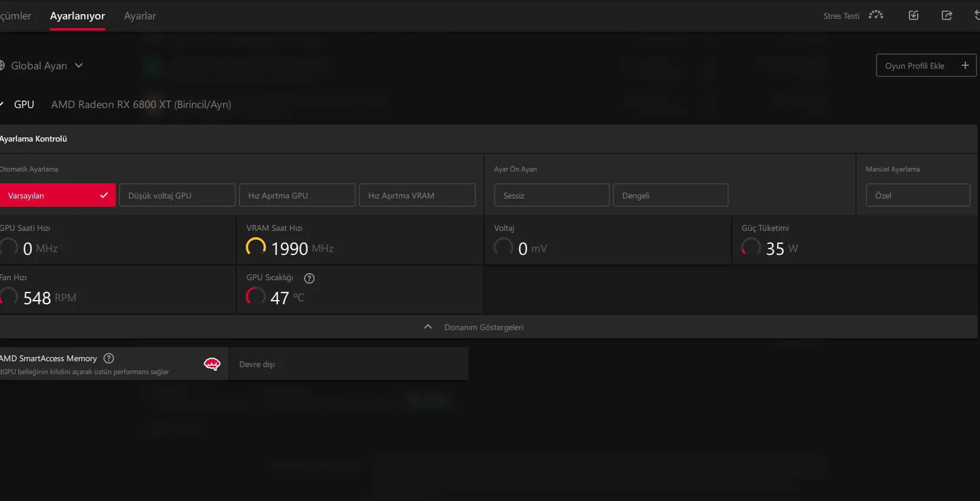Click the "47 °C" temperature value
This screenshot has width=980, height=501.
287,298
